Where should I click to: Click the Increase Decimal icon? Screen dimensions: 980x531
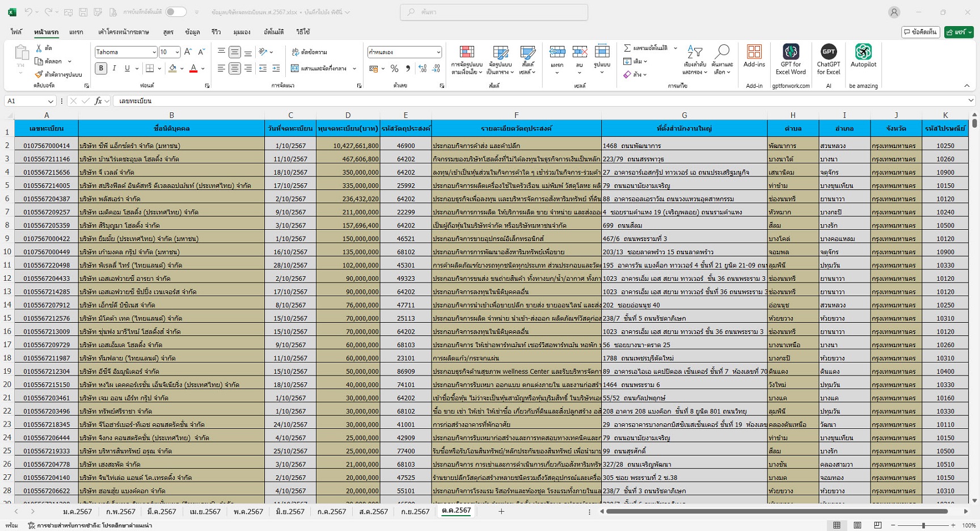423,69
